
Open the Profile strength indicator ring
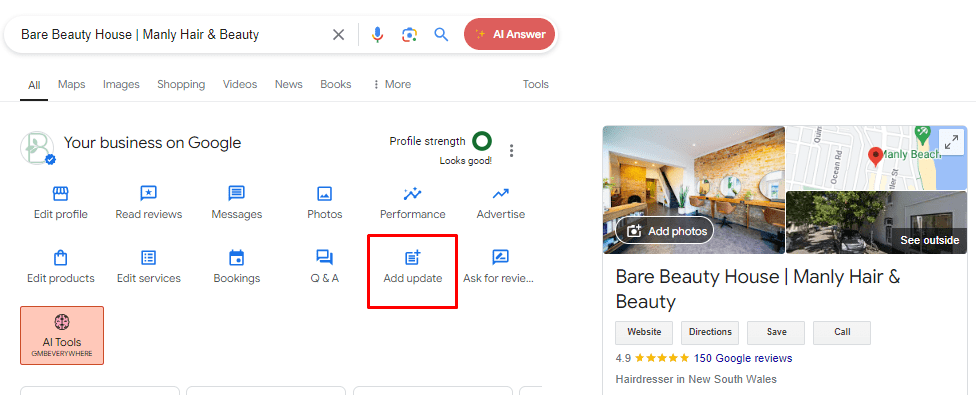[x=482, y=141]
